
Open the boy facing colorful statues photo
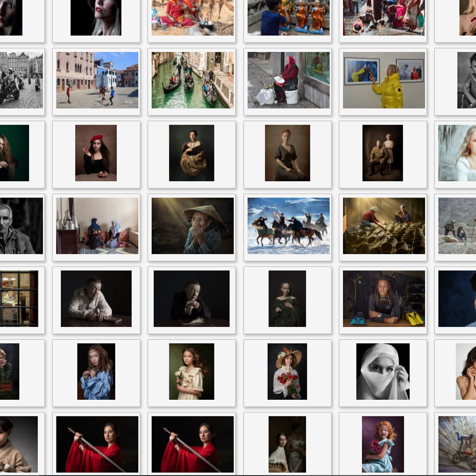pos(289,18)
